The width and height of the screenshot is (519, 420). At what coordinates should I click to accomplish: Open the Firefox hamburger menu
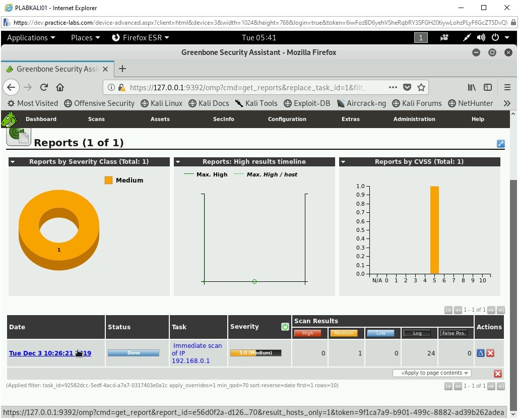coord(507,87)
